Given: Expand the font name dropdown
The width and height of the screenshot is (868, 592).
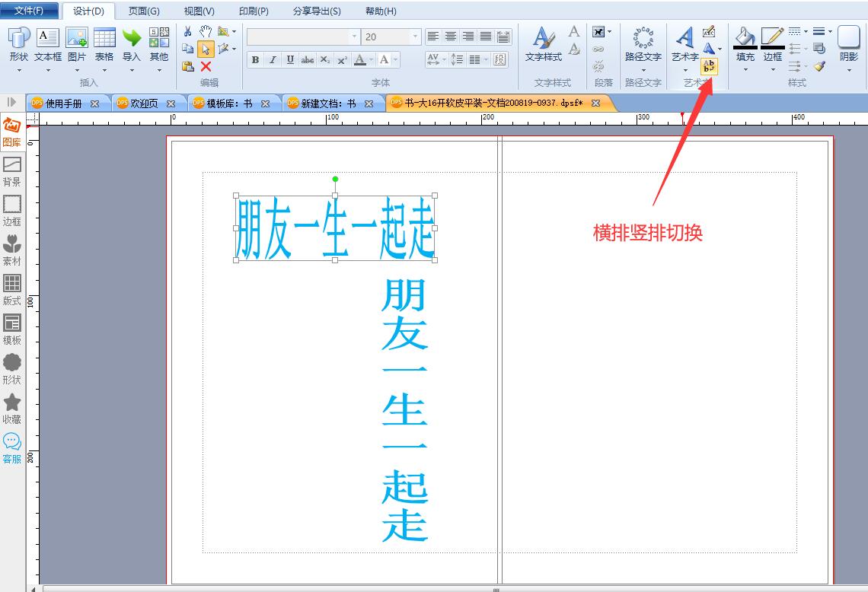Looking at the screenshot, I should [x=354, y=37].
